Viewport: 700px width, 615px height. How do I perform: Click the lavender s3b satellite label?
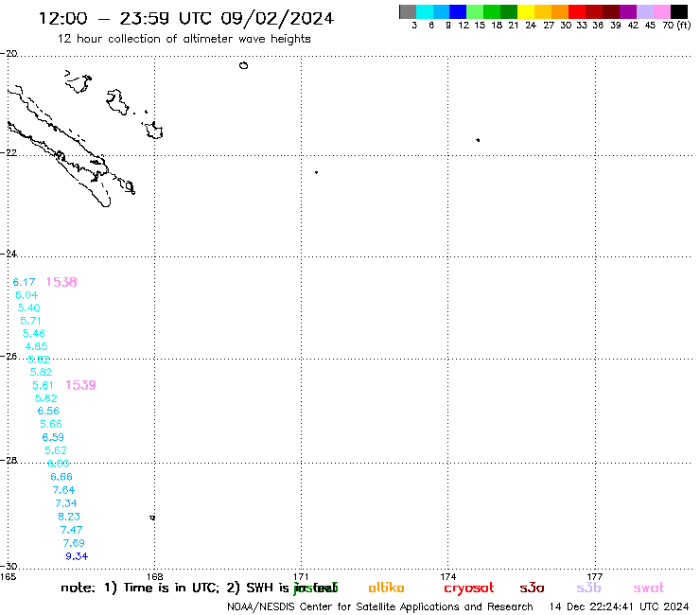coord(588,588)
